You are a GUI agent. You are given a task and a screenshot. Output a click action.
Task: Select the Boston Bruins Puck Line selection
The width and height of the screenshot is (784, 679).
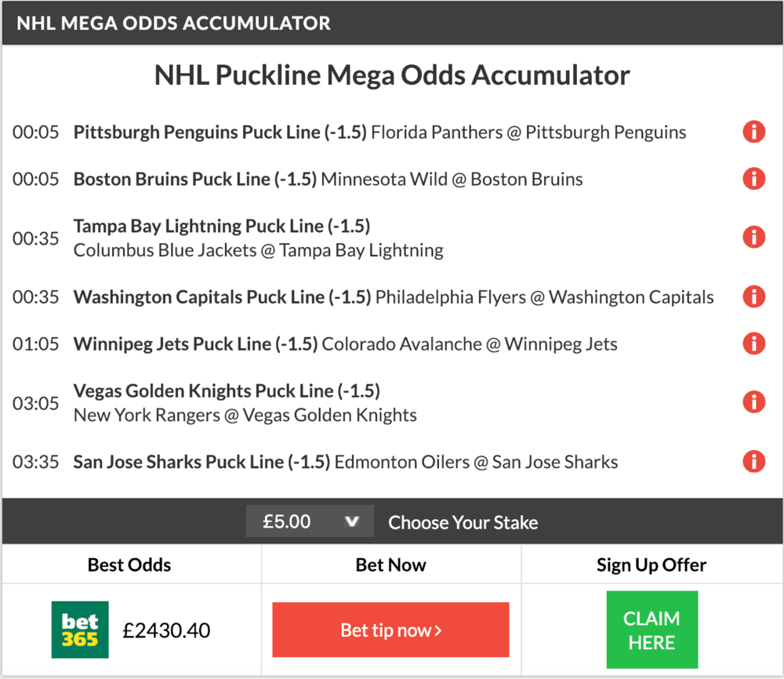click(x=194, y=180)
